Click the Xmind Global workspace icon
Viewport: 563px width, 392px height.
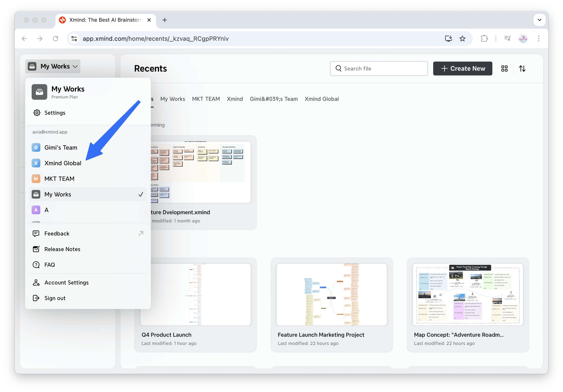click(x=36, y=163)
